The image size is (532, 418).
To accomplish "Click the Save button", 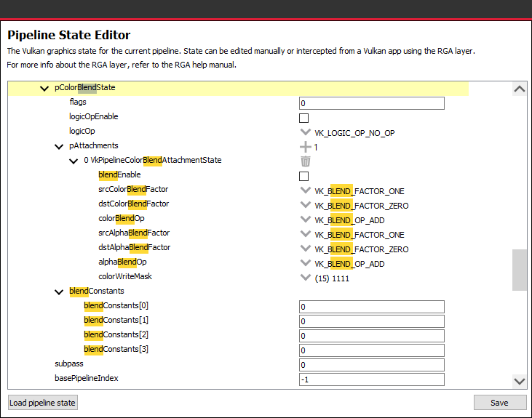I will click(x=499, y=403).
